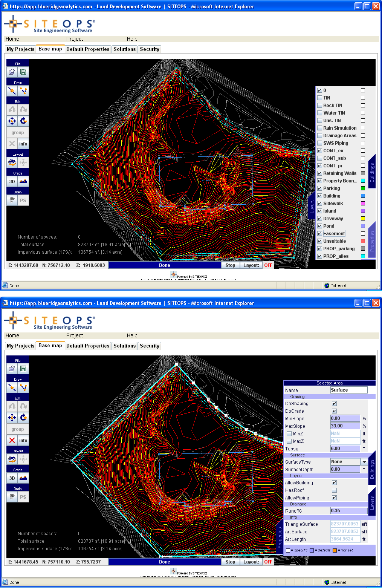Uncheck the DoGrade checkbox

[334, 411]
